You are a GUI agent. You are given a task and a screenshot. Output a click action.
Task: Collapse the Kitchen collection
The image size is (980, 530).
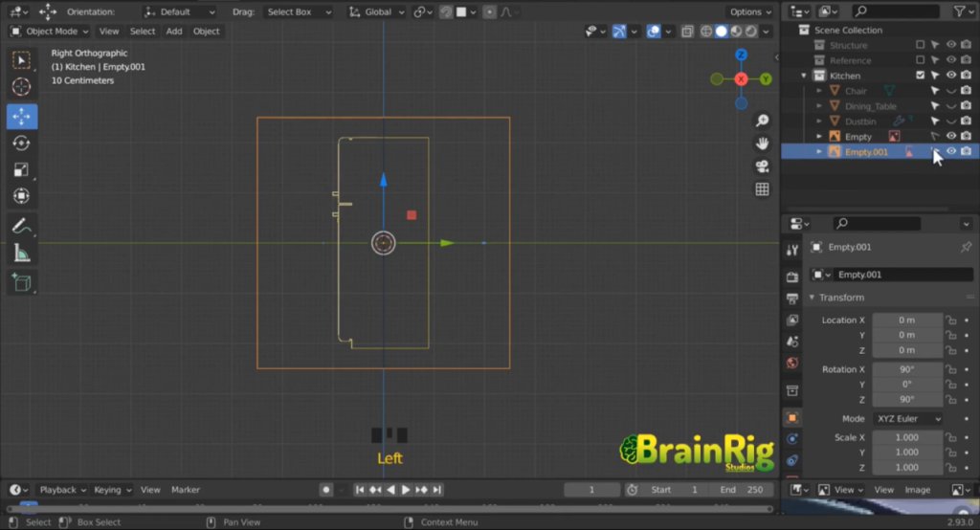(804, 76)
